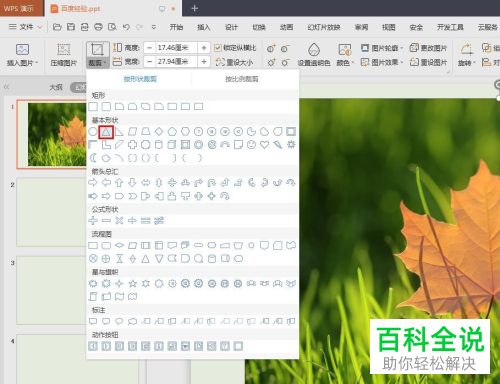Open the 文件 menu dropdown
Screen dimensions: 500x384
coord(26,27)
